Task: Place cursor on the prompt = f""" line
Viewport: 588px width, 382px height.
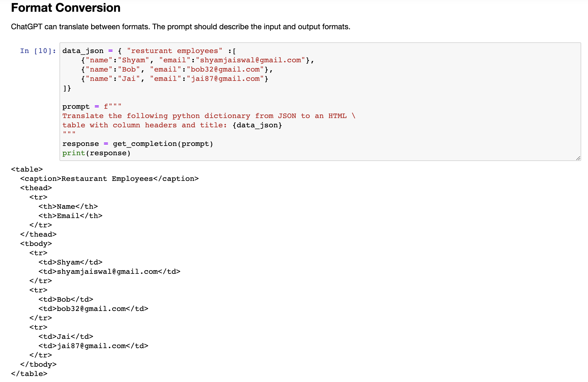Action: (x=92, y=107)
